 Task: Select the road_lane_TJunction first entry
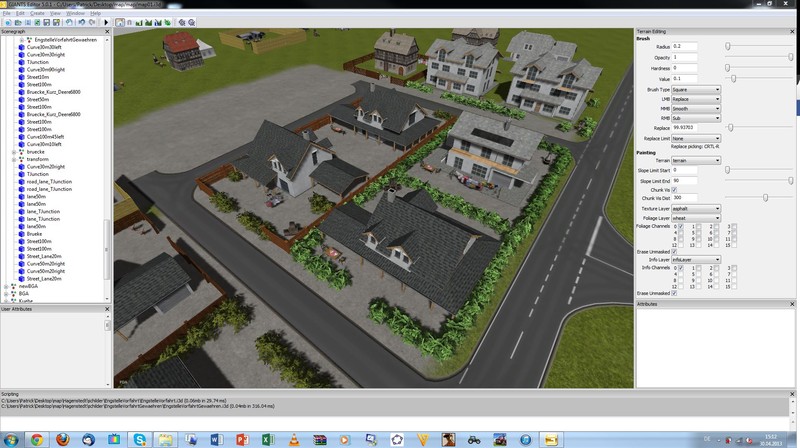[49, 182]
